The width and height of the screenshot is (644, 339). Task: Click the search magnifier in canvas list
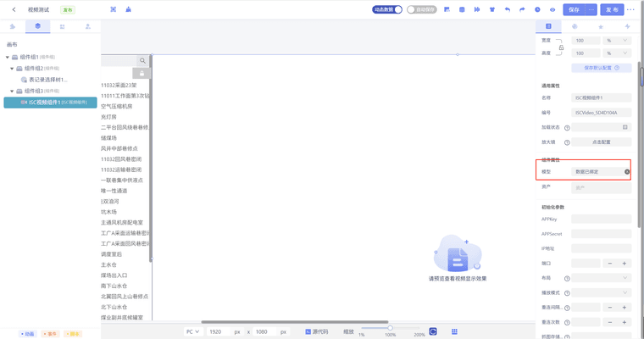tap(142, 61)
